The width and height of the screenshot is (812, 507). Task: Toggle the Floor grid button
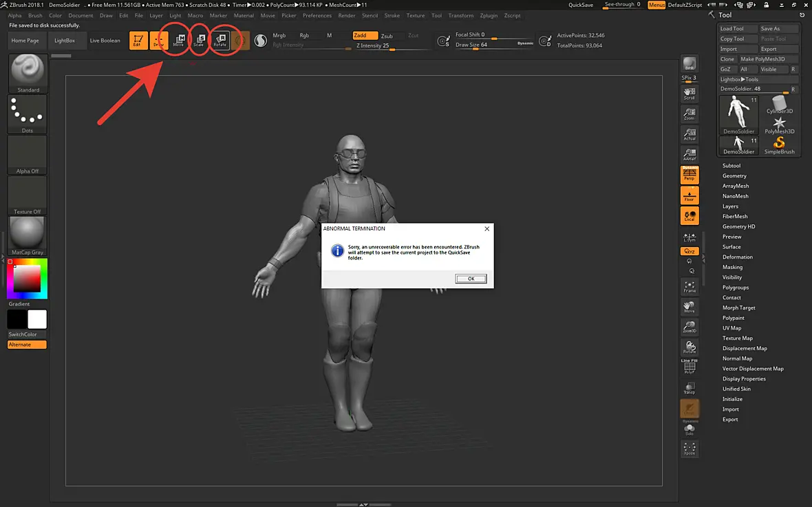pos(690,195)
